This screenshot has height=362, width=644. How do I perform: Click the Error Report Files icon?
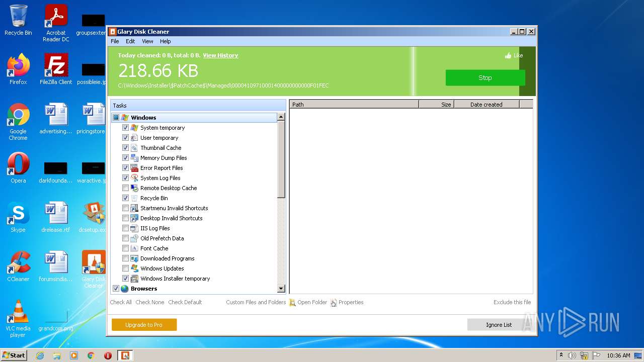134,168
